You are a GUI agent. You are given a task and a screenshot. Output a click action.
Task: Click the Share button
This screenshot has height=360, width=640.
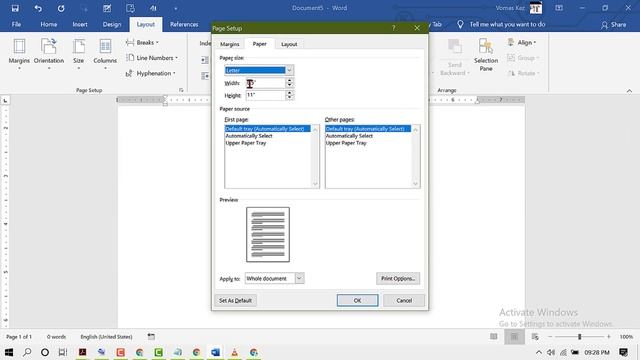click(x=613, y=24)
